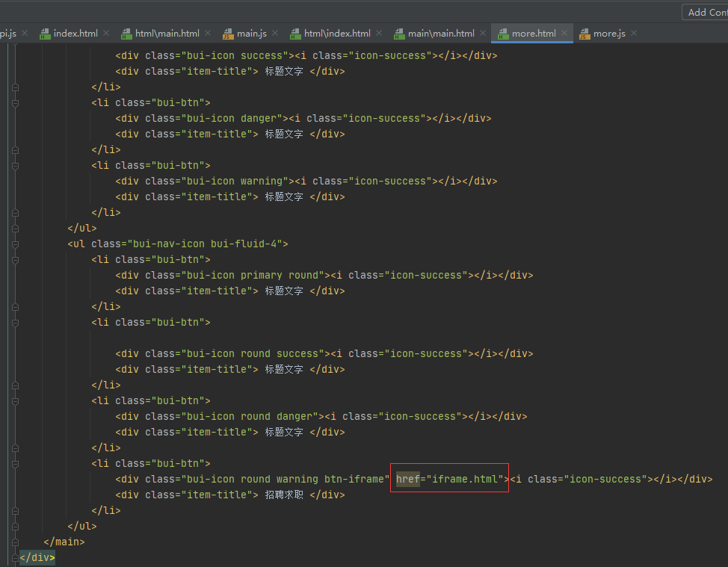Click the iframe.html href value
Screen dimensions: 728x567
pos(465,479)
